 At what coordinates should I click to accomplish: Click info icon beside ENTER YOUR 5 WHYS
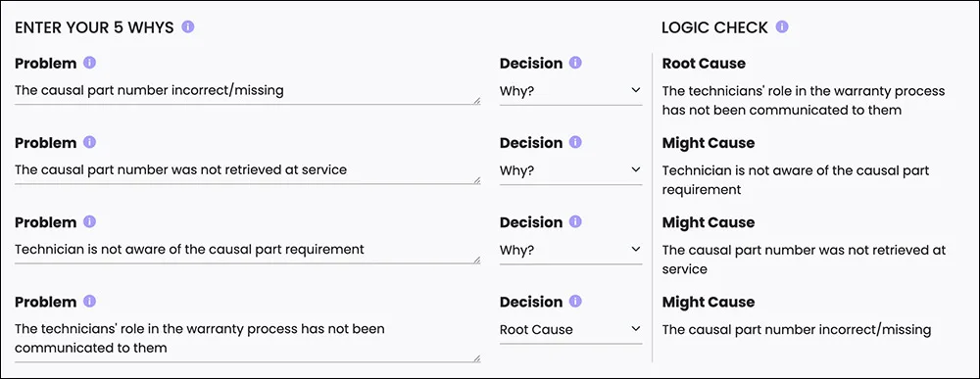coord(188,26)
